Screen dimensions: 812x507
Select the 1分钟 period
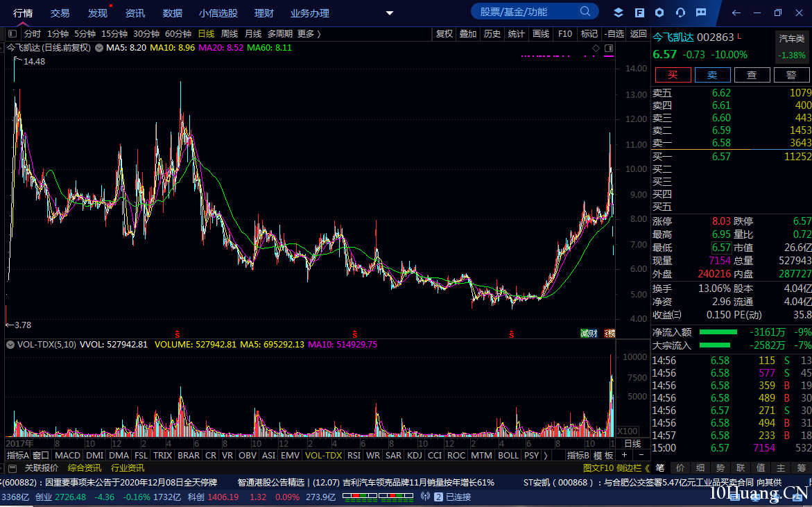point(58,34)
